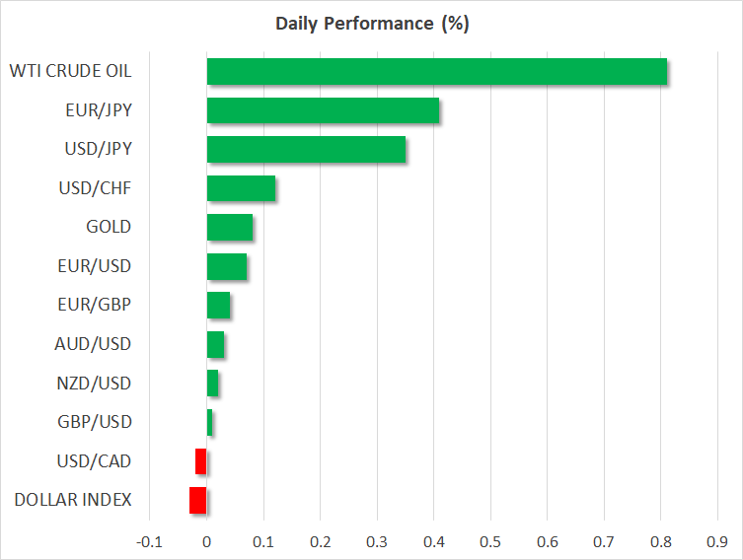Select the EUR/JPY bar
This screenshot has width=743, height=560.
(323, 110)
